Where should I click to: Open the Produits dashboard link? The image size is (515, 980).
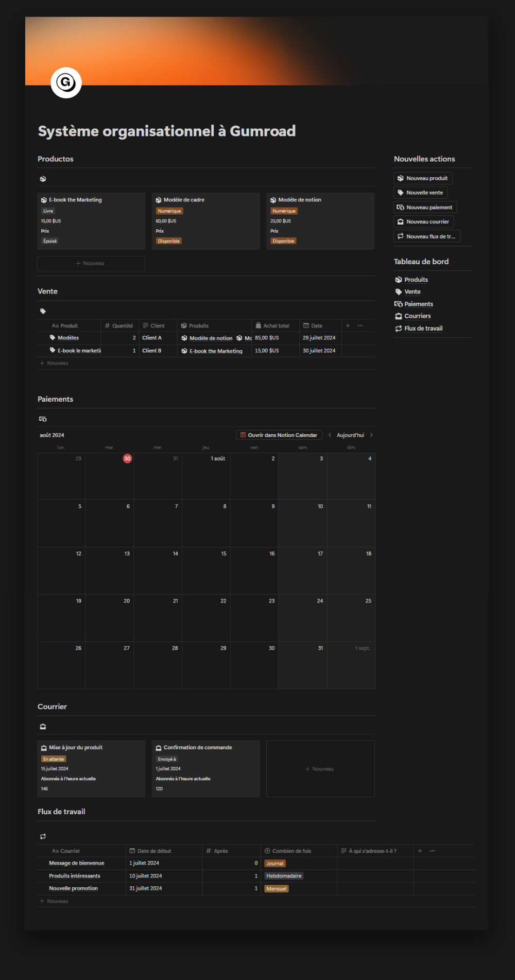[416, 280]
